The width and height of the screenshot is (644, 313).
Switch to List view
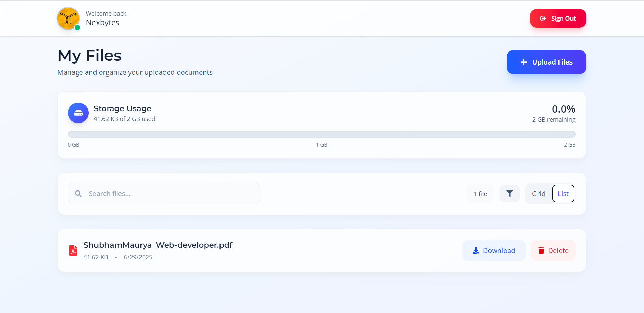pyautogui.click(x=563, y=194)
